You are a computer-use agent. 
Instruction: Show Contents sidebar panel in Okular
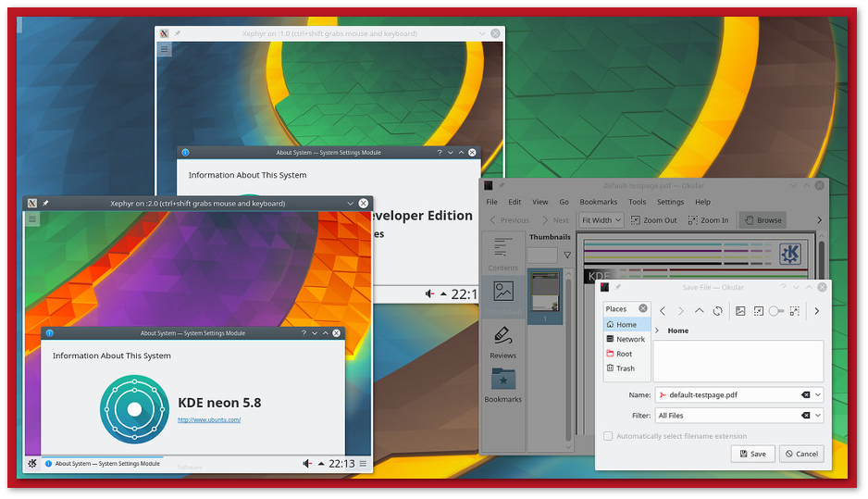(502, 255)
